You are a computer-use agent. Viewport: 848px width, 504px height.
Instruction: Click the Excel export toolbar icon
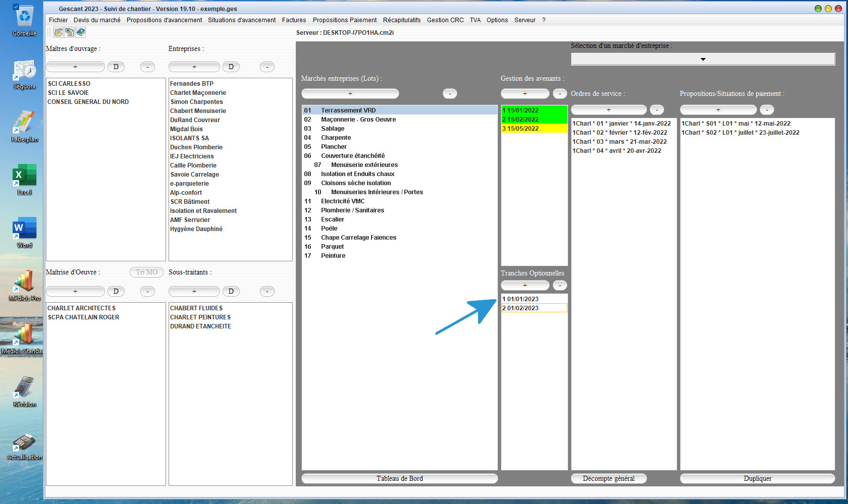70,32
